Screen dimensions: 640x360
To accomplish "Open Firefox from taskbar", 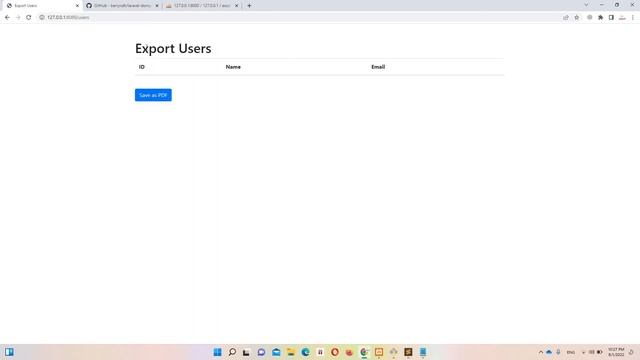I will [x=349, y=352].
